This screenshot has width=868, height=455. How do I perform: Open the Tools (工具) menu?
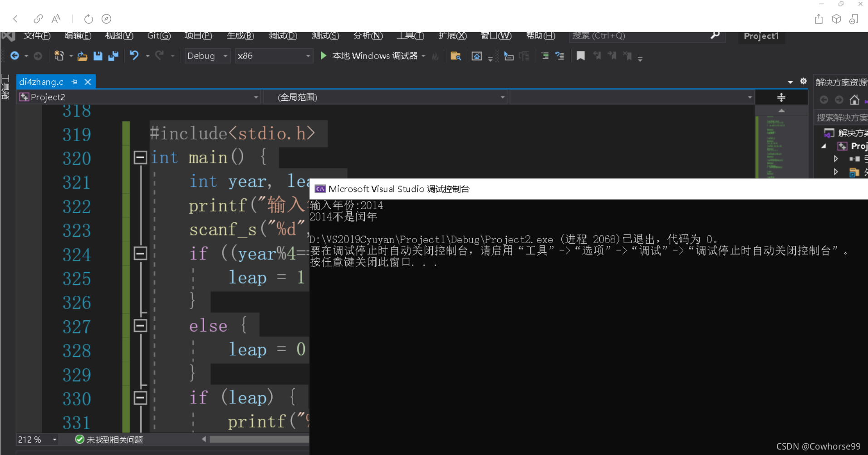pyautogui.click(x=410, y=36)
